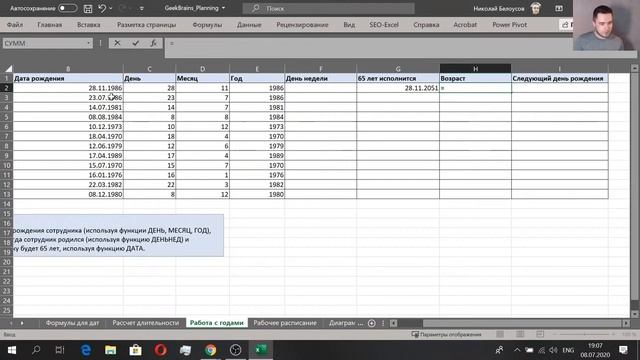The image size is (640, 360).
Task: Open File Explorer from taskbar
Action: pos(111,350)
